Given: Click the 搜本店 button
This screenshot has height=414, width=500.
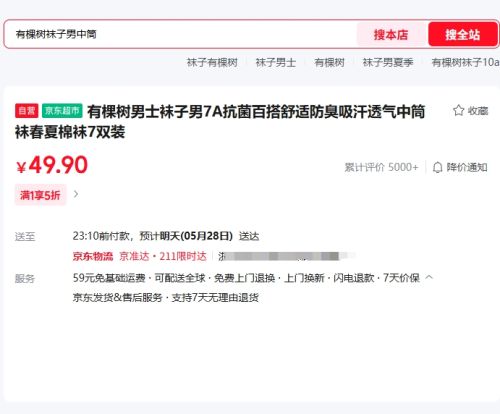Looking at the screenshot, I should click(391, 35).
